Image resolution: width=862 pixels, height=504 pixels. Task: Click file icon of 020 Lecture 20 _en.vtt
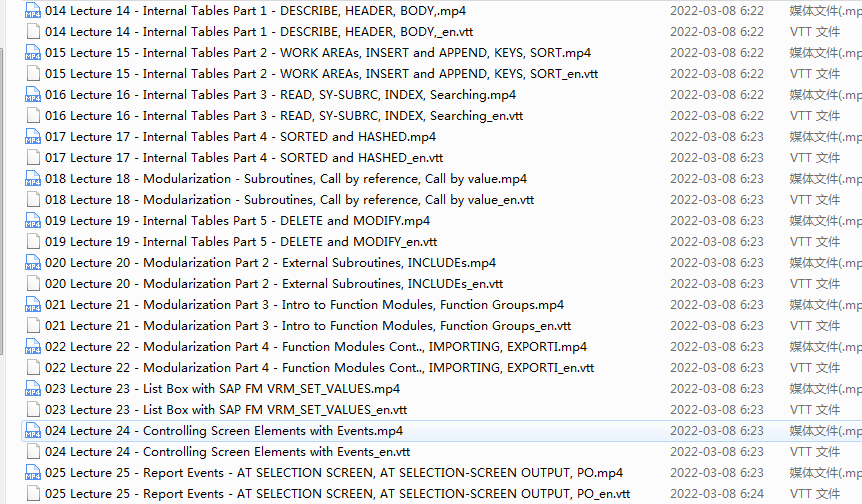point(33,283)
